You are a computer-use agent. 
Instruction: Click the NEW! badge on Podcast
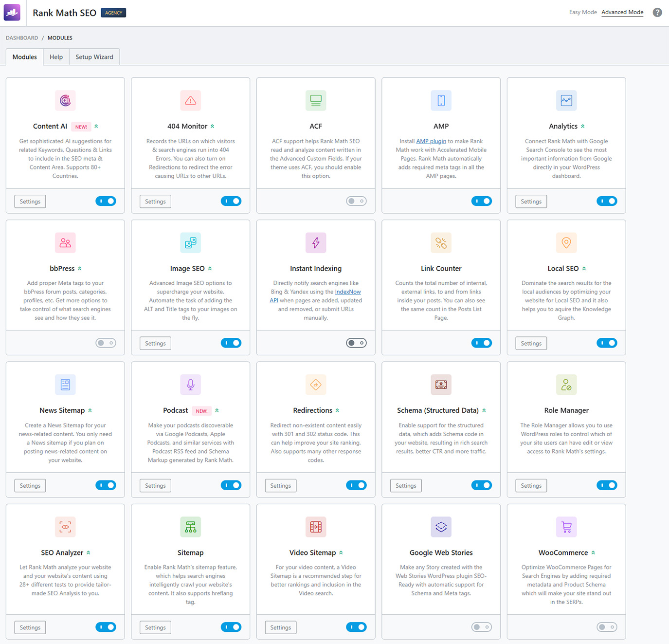coord(202,411)
